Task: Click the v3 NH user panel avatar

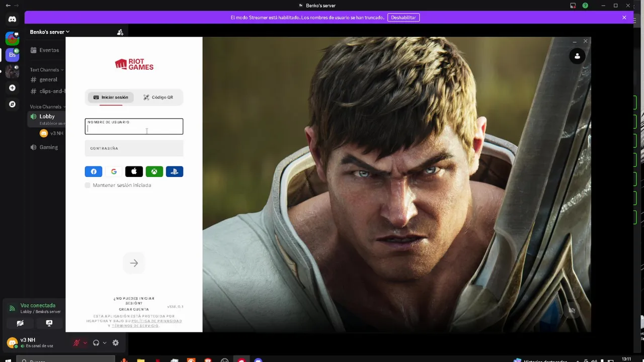Action: (x=12, y=343)
